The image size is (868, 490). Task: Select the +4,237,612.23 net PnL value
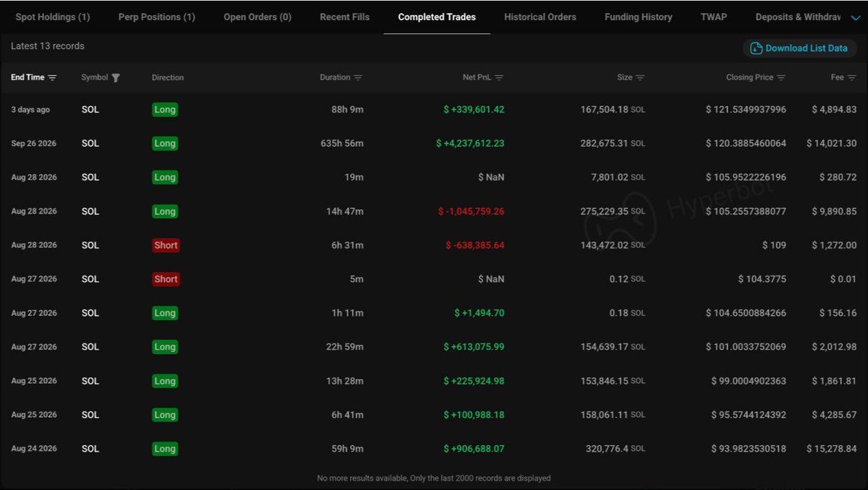(x=470, y=144)
